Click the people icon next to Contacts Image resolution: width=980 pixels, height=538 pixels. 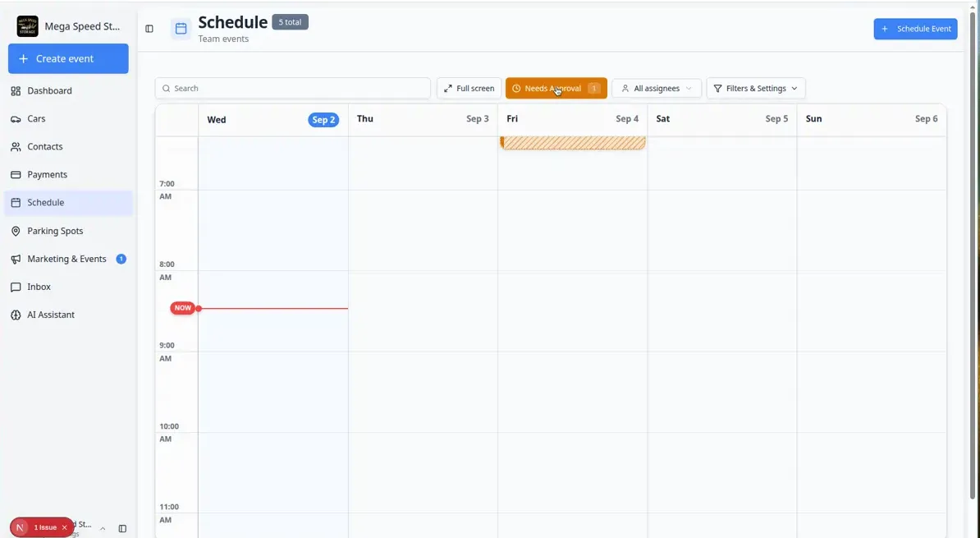(16, 146)
